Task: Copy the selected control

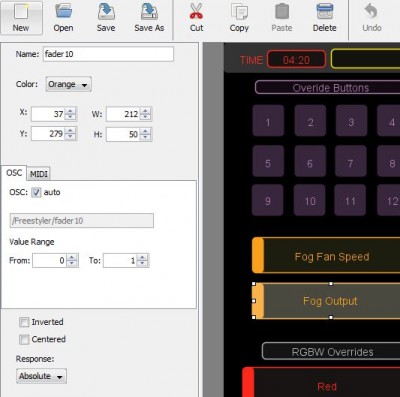Action: [239, 17]
